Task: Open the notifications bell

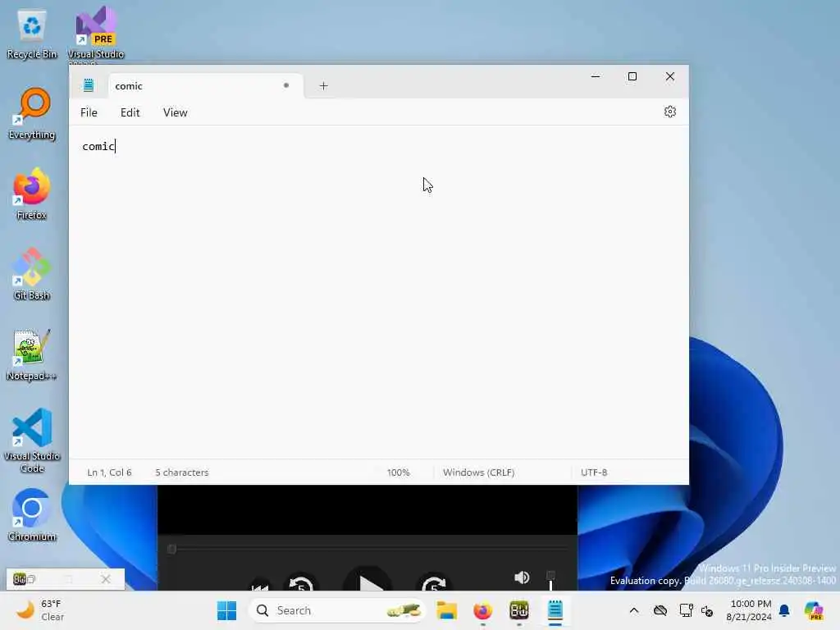Action: point(784,610)
